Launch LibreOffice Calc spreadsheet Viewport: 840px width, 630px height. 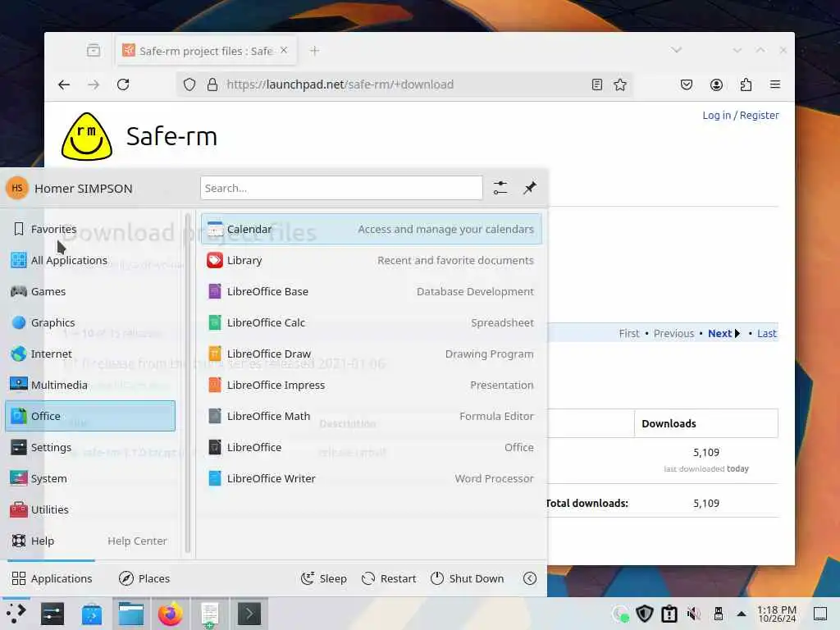pos(372,322)
